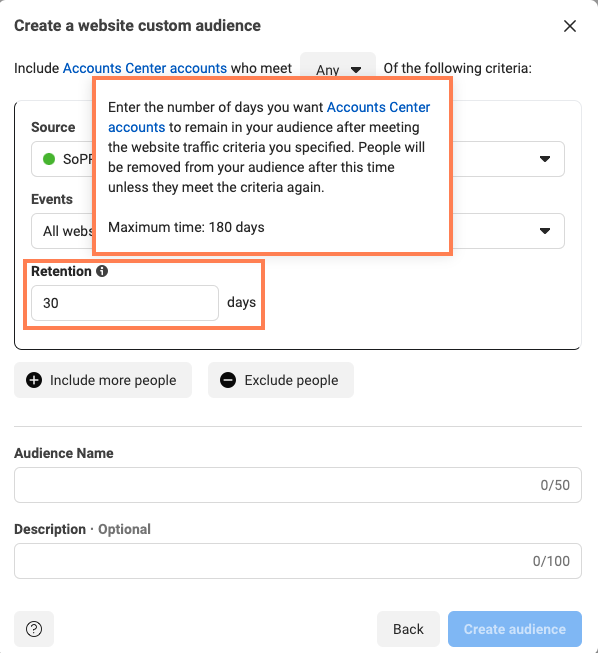Click the green Source status dot
The height and width of the screenshot is (653, 598).
49,159
